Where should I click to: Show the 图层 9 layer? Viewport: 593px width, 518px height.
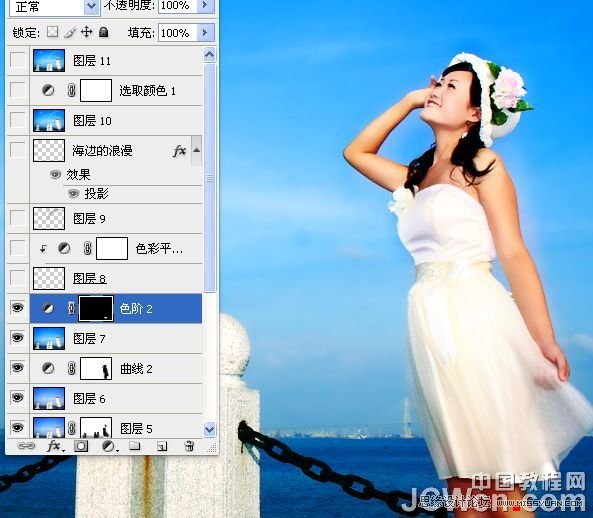point(17,218)
